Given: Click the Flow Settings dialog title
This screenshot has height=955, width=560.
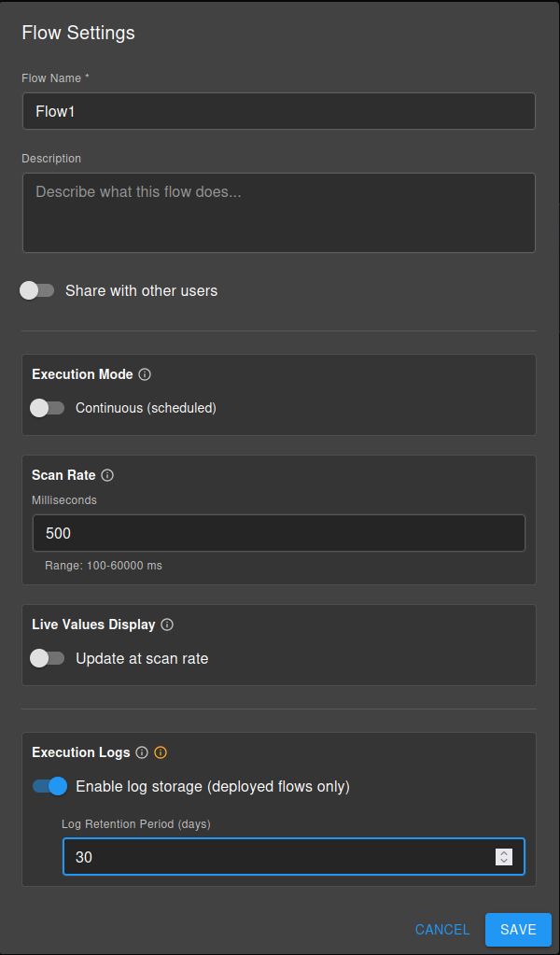Looking at the screenshot, I should (78, 33).
